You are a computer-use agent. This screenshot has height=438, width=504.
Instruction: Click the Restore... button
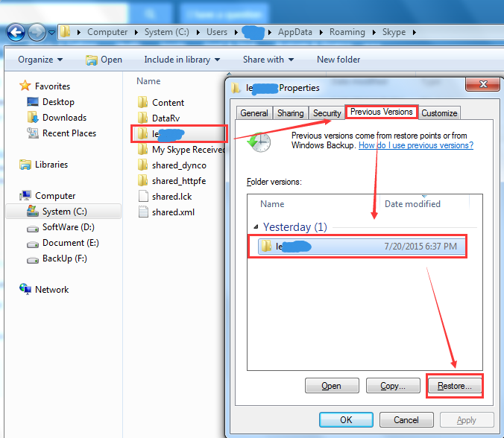pyautogui.click(x=454, y=386)
